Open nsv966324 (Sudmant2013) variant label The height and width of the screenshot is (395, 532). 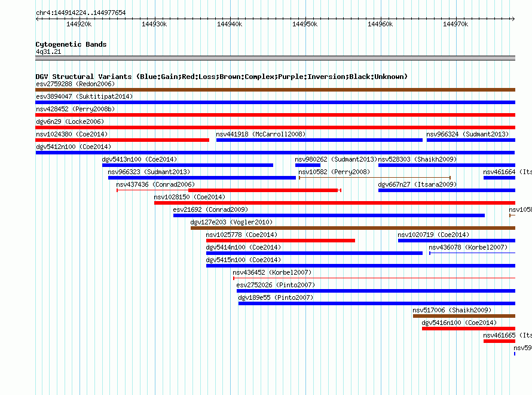(467, 134)
